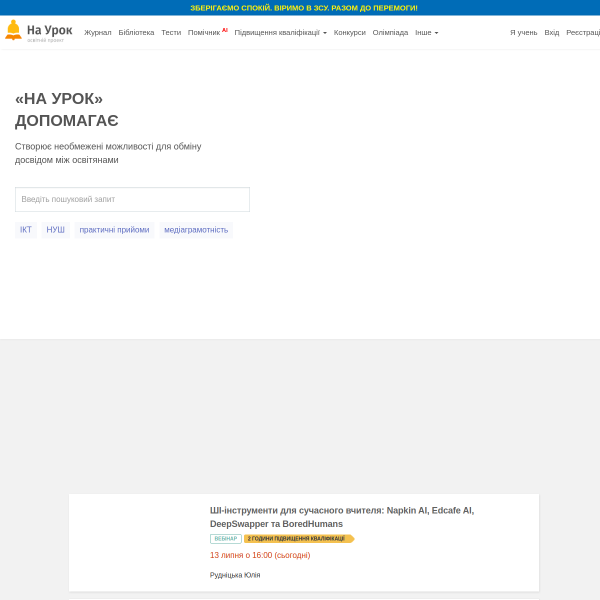Viewport: 600px width, 600px height.
Task: Click the ВЕБІНАР badge
Action: pyautogui.click(x=226, y=539)
